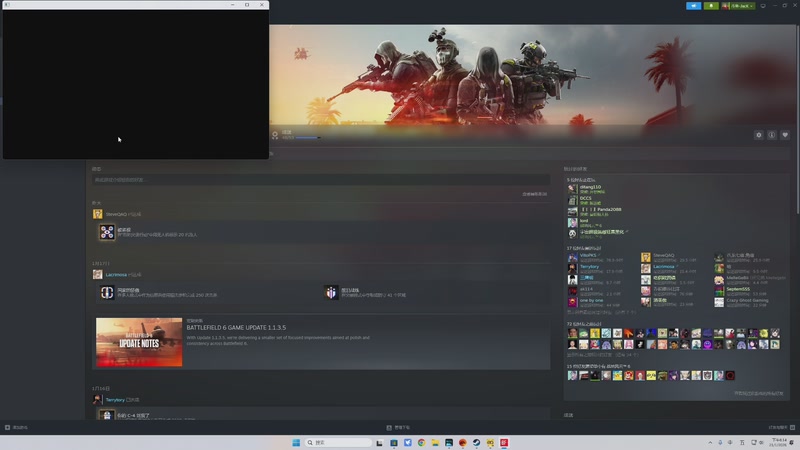This screenshot has height=450, width=800.
Task: Select friend ak114 in friends list
Action: [586, 289]
